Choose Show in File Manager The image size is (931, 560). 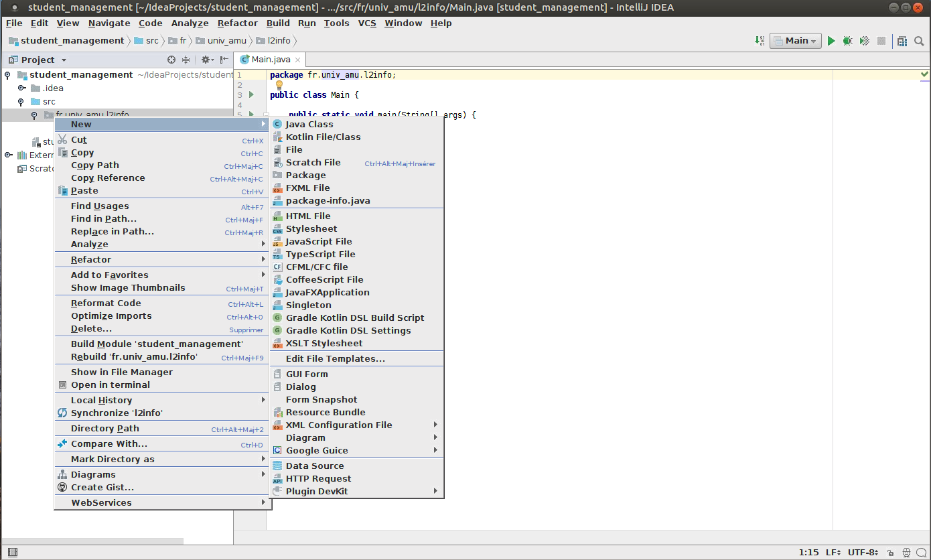pos(161,372)
